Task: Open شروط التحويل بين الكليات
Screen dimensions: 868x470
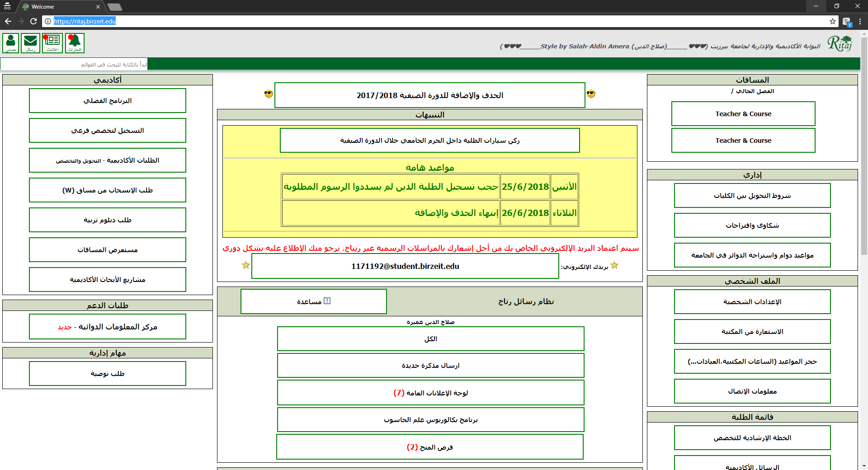Action: tap(752, 196)
